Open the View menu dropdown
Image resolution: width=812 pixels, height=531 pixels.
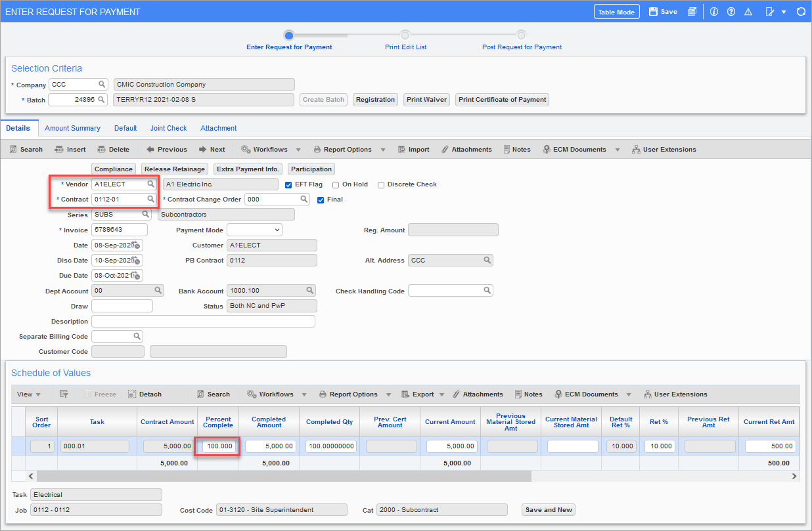[28, 394]
